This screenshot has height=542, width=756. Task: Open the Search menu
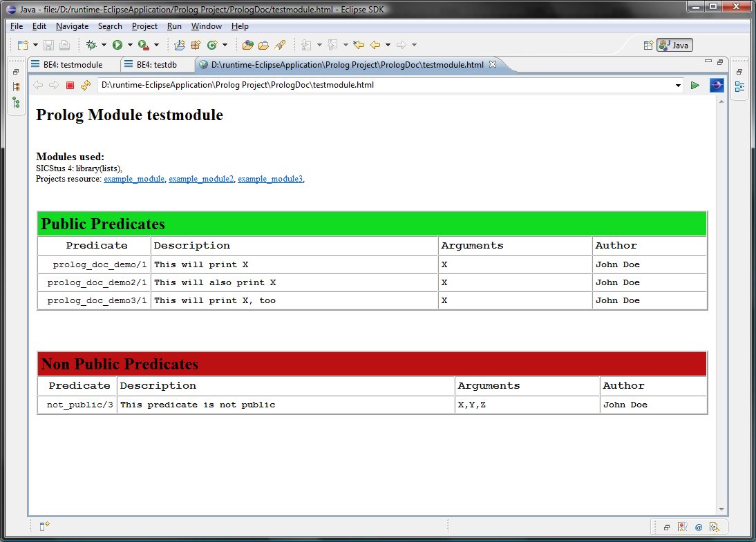tap(110, 26)
